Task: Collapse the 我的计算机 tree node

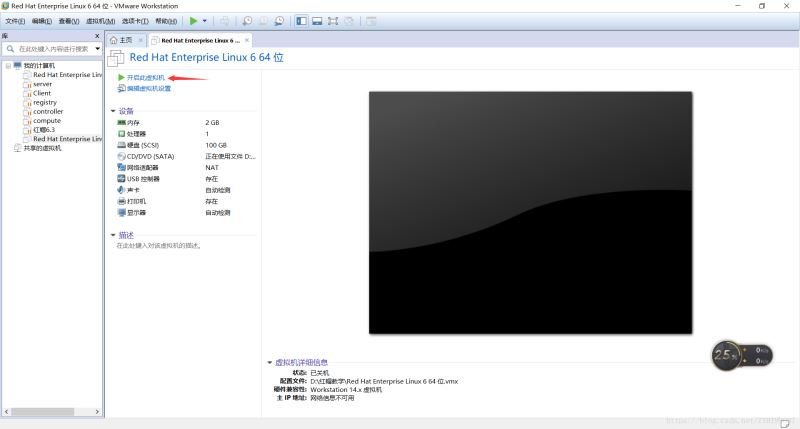Action: coord(7,65)
